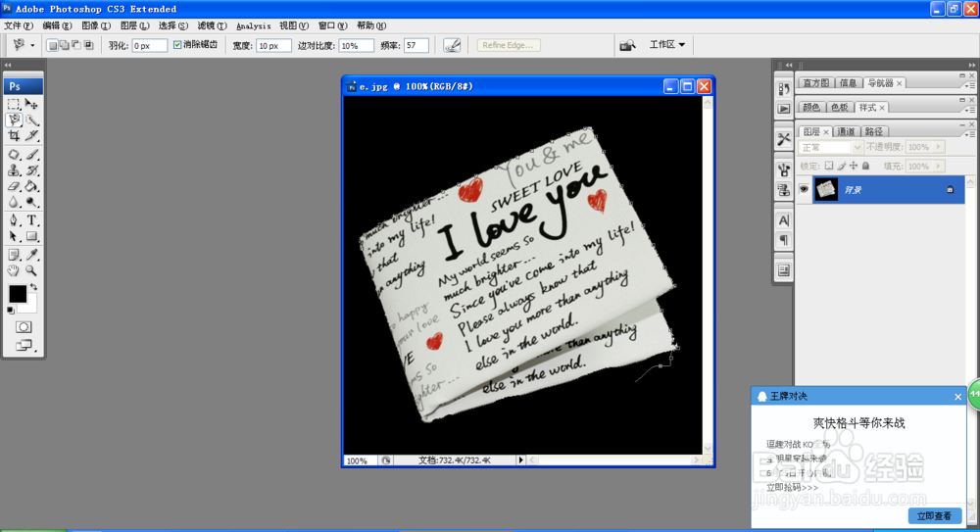Screen dimensions: 980x532
Task: Select the Crop tool
Action: [14, 135]
